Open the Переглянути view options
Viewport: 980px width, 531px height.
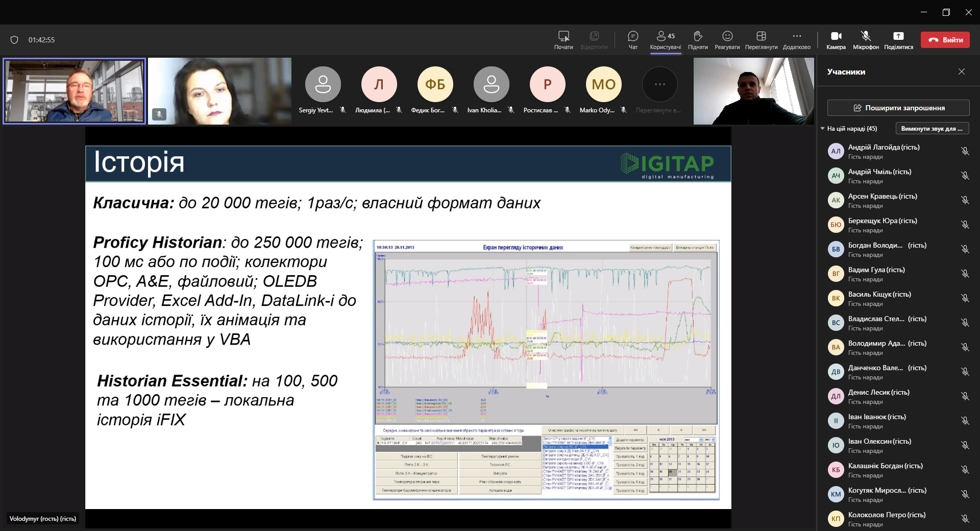click(x=761, y=40)
